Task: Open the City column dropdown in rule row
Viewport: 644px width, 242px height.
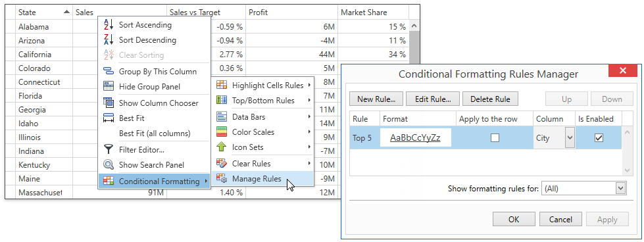Action: 570,138
